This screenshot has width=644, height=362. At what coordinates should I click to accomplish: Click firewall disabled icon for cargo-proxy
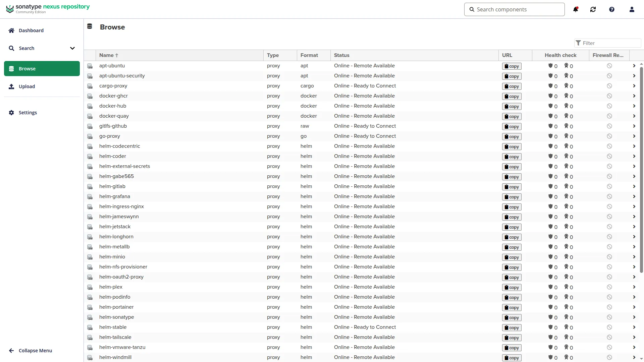[609, 86]
